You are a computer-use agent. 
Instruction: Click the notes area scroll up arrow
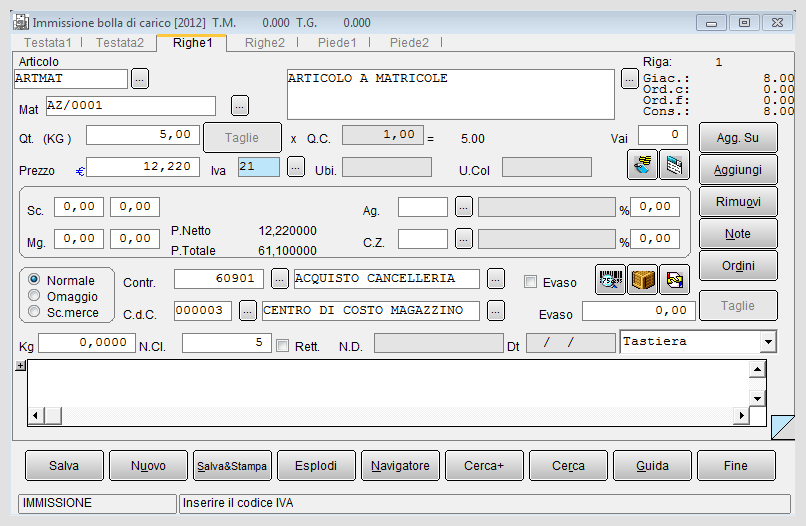757,369
